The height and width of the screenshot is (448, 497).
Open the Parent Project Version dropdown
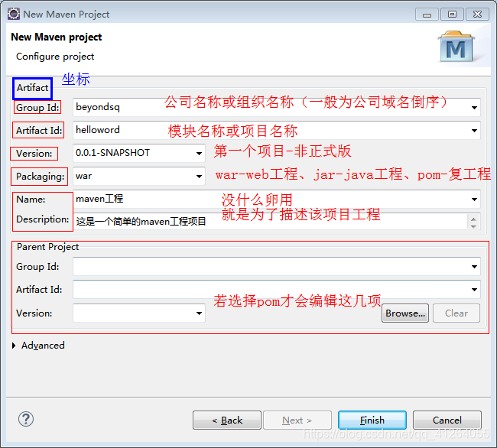(199, 313)
